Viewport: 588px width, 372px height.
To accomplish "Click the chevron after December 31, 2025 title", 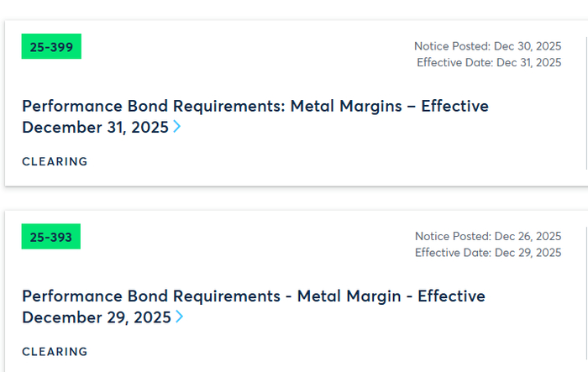I will click(177, 128).
